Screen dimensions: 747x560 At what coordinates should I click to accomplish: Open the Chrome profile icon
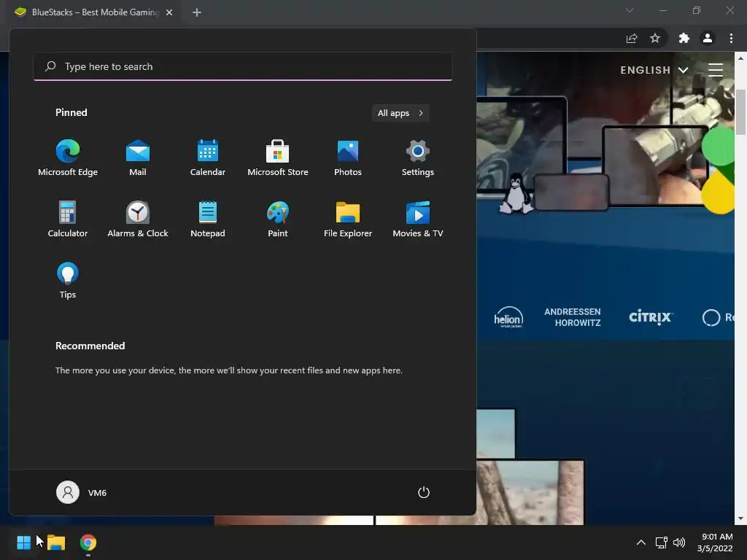click(x=708, y=39)
